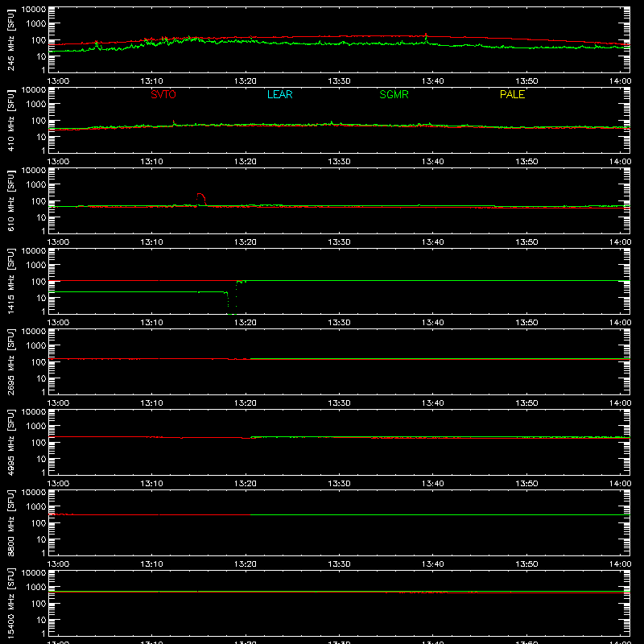Select the 8800 MHz [SFU] axis title
The width and height of the screenshot is (644, 644).
(x=11, y=522)
